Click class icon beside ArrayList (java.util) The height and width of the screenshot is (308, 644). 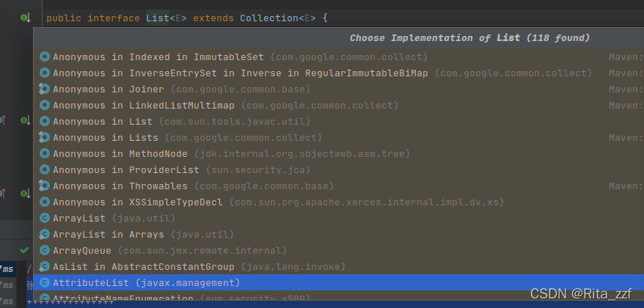pyautogui.click(x=44, y=218)
